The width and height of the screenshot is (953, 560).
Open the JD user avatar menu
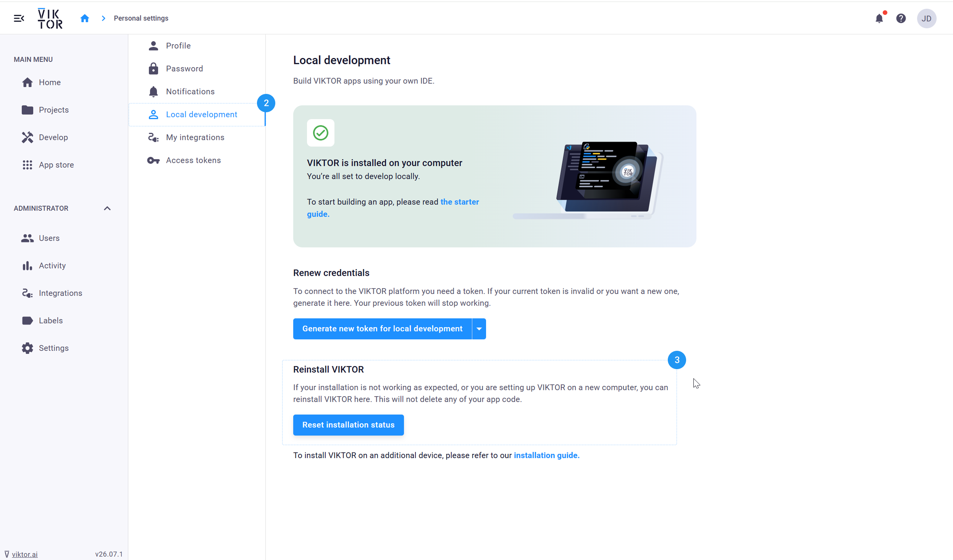(927, 18)
